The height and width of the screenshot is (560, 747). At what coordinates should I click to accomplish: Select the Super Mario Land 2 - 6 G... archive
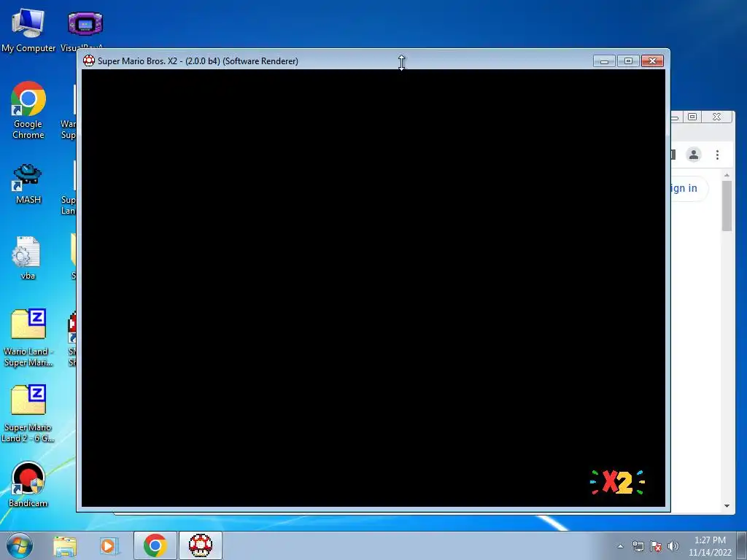[28, 413]
